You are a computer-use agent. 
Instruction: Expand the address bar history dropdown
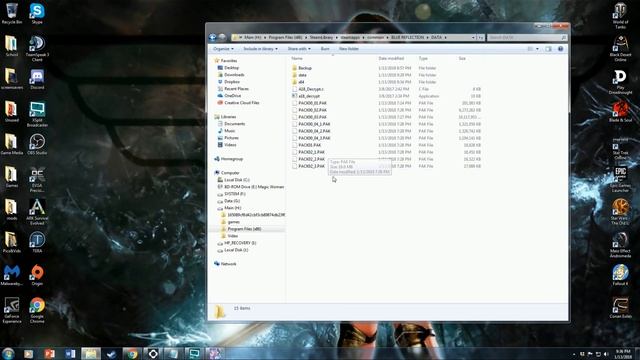pyautogui.click(x=473, y=37)
